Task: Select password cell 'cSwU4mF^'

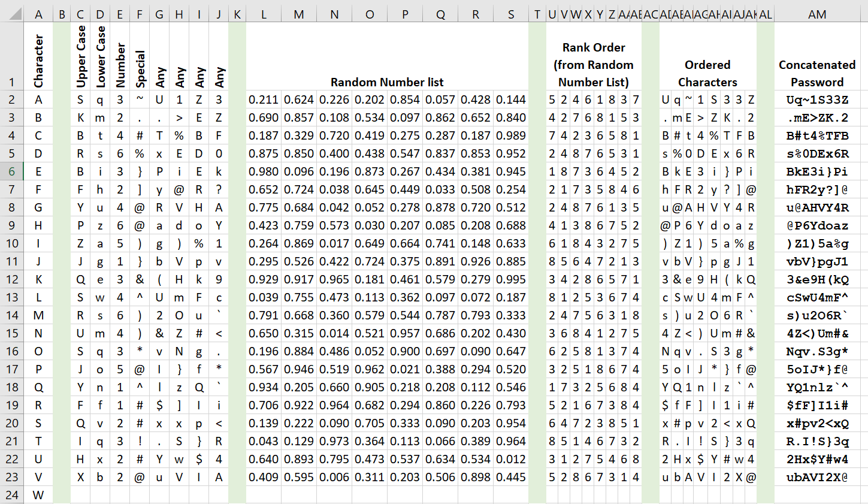Action: coord(817,297)
